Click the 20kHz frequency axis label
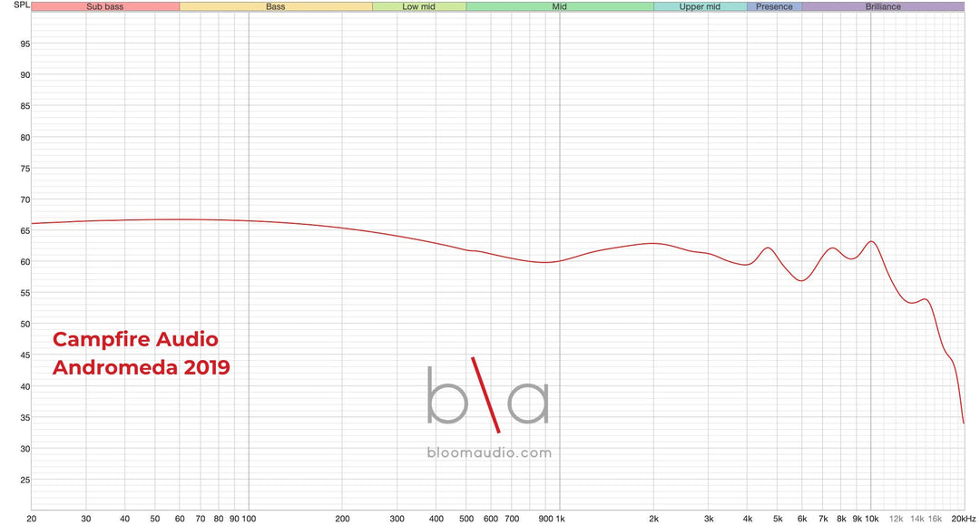The image size is (980, 525). coord(963,519)
